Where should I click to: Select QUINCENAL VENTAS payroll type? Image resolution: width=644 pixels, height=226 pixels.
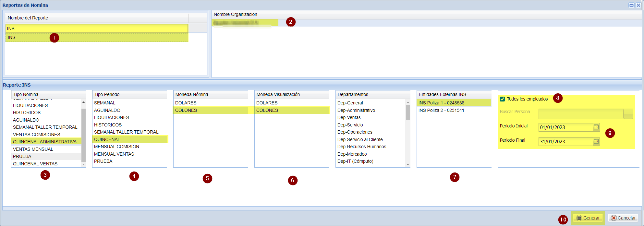click(x=46, y=164)
